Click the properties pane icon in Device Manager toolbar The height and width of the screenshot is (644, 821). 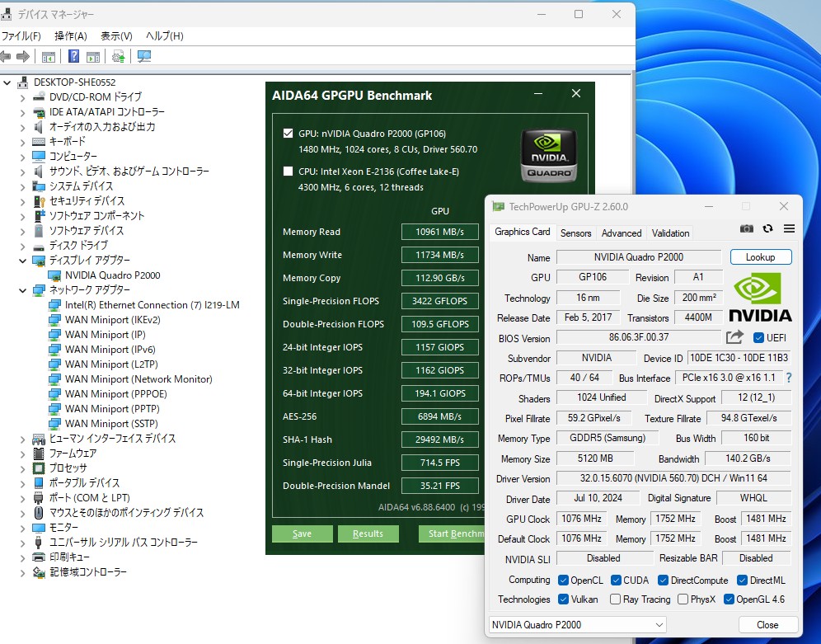(93, 57)
